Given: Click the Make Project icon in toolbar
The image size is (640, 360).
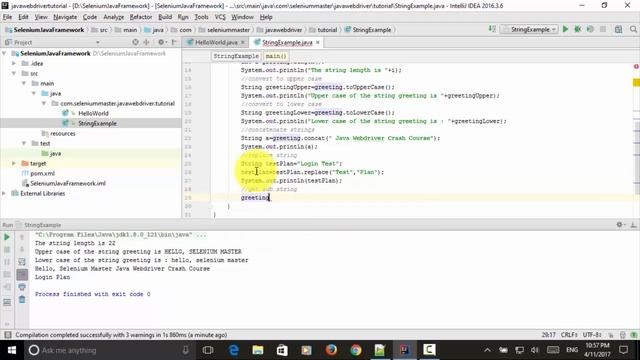Looking at the screenshot, I should click(x=492, y=29).
